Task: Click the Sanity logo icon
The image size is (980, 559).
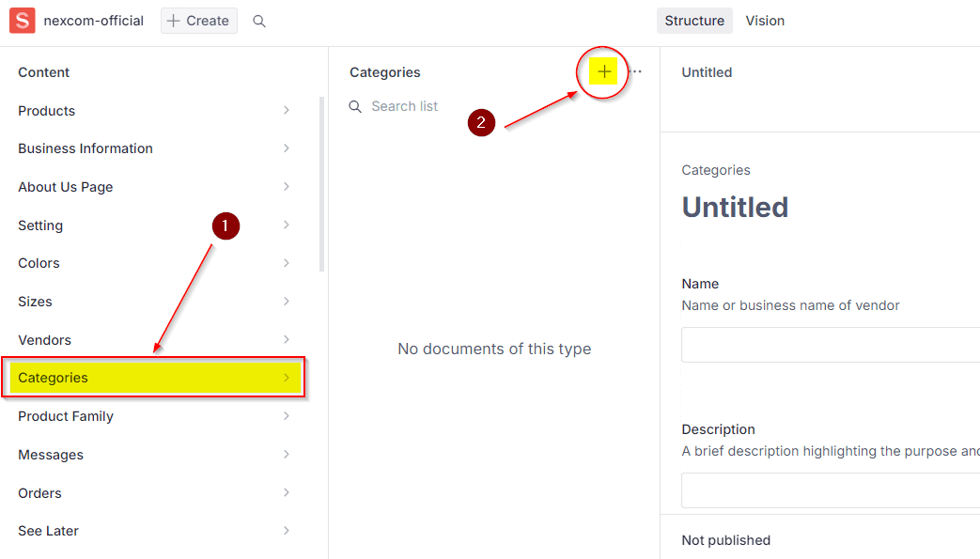Action: click(23, 21)
